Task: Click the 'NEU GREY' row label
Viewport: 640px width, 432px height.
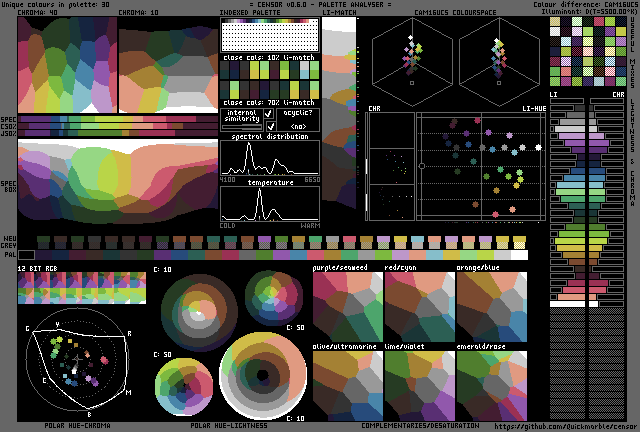Action: (9, 242)
